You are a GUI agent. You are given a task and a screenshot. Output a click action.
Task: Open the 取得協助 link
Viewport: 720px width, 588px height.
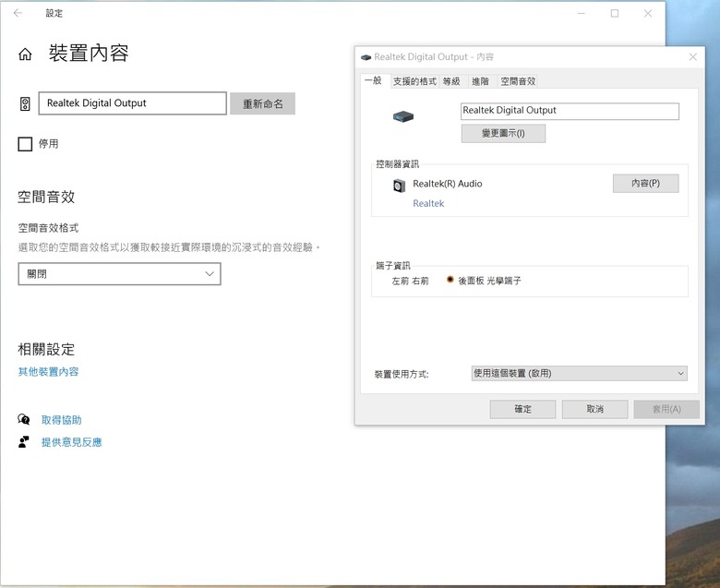pos(62,420)
